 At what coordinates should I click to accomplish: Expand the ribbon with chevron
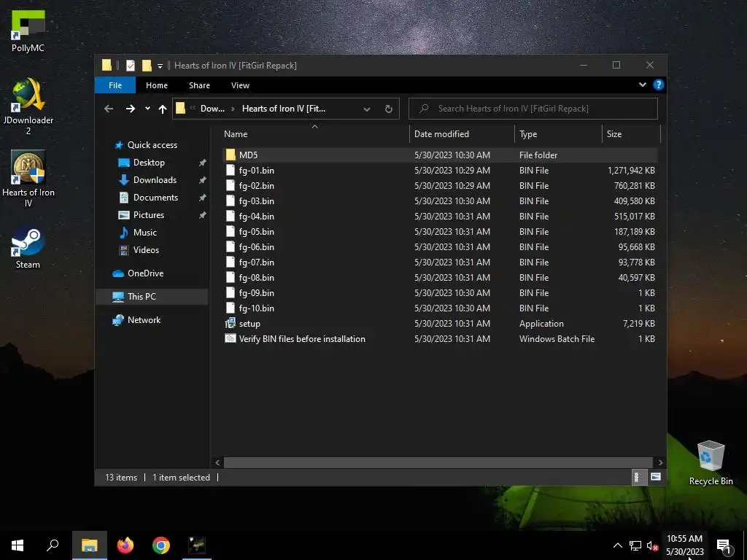(x=643, y=85)
